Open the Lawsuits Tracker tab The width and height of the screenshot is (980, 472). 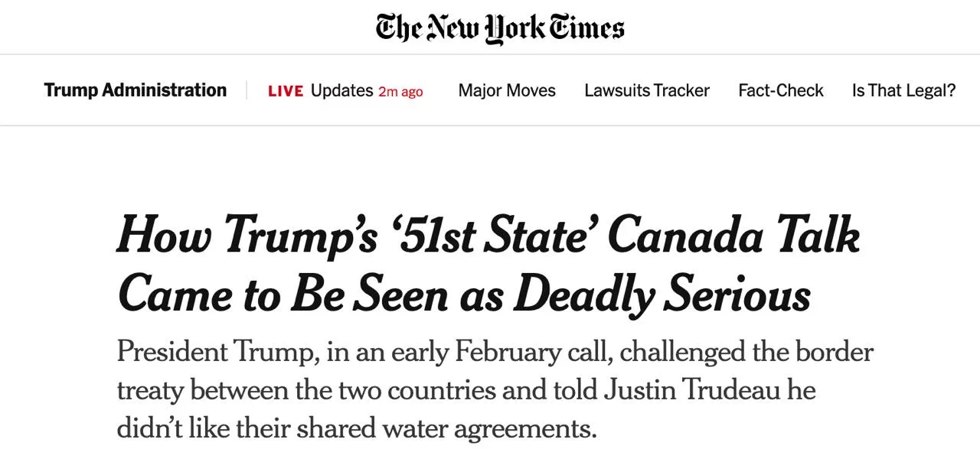[647, 90]
